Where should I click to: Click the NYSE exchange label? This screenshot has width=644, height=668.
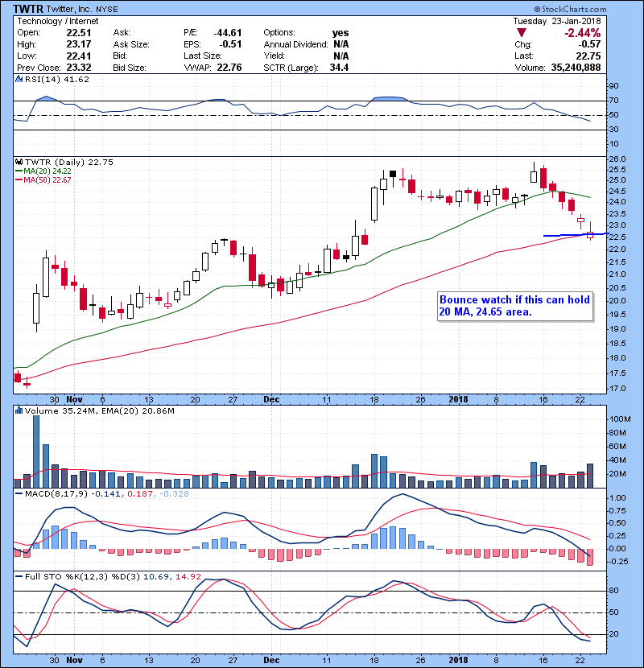coord(107,10)
